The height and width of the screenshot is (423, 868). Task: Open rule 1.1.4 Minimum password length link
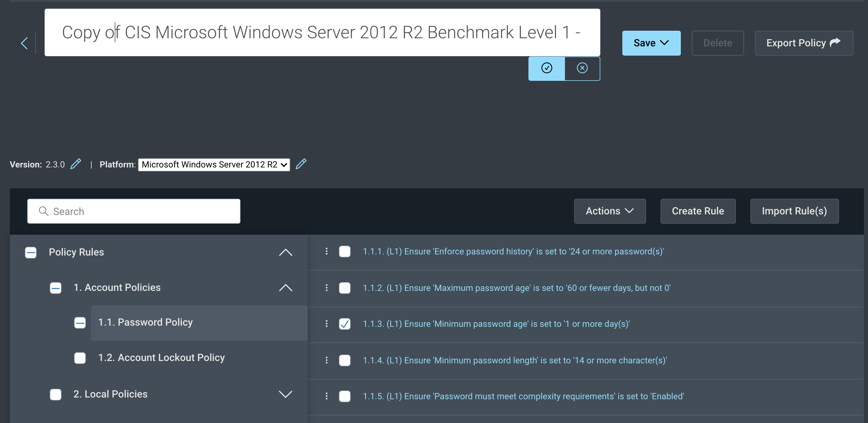coord(515,360)
